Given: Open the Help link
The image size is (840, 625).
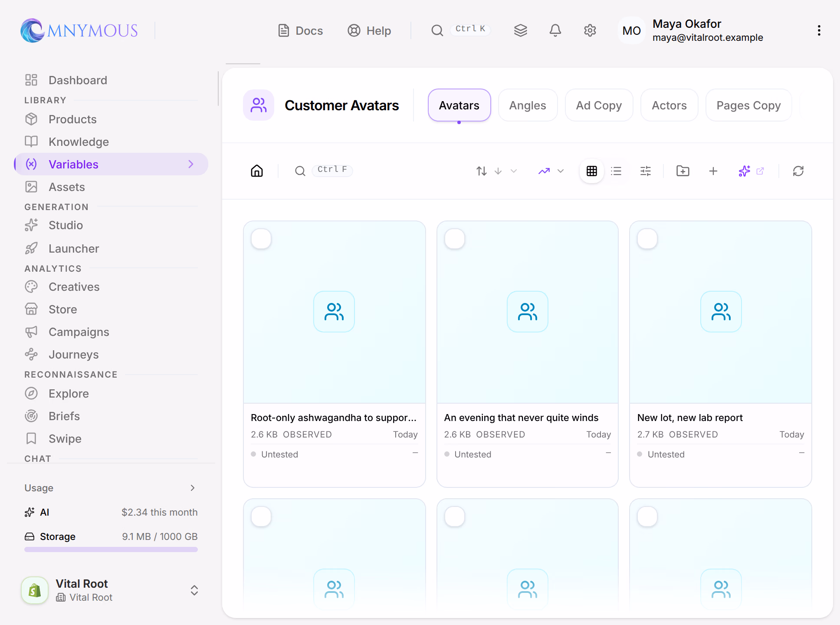Looking at the screenshot, I should coord(369,30).
